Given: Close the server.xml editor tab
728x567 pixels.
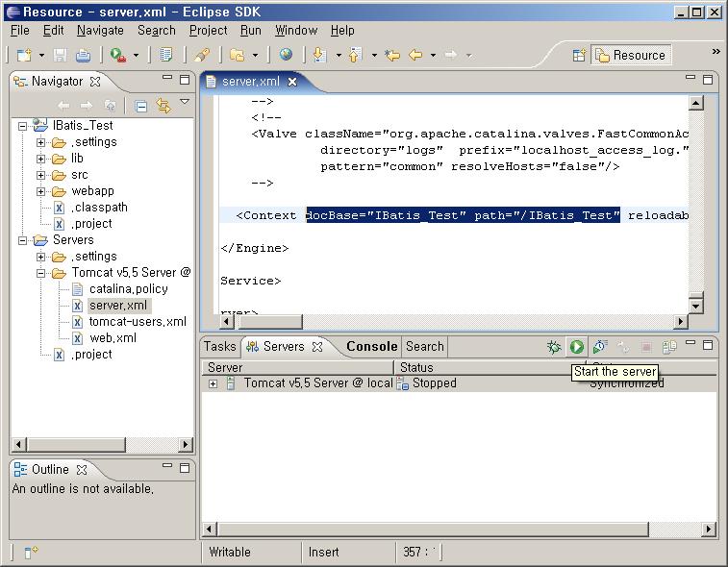Looking at the screenshot, I should pyautogui.click(x=292, y=82).
